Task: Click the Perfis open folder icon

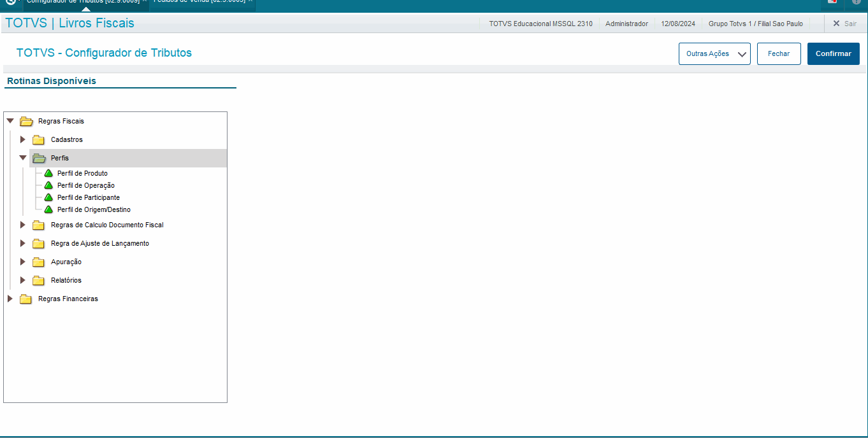Action: point(39,158)
